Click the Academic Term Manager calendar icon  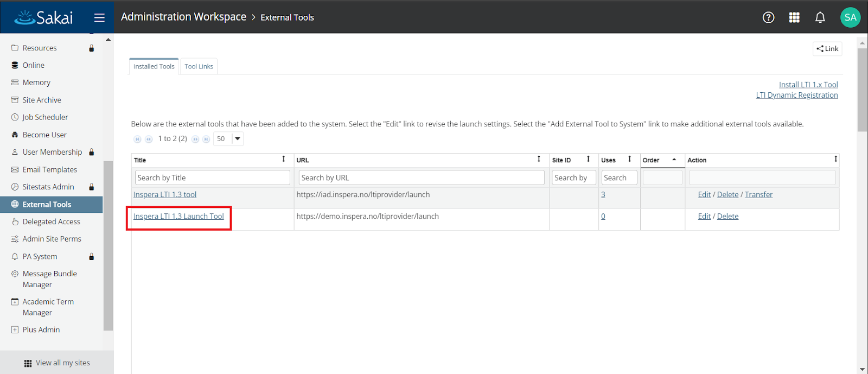tap(15, 302)
